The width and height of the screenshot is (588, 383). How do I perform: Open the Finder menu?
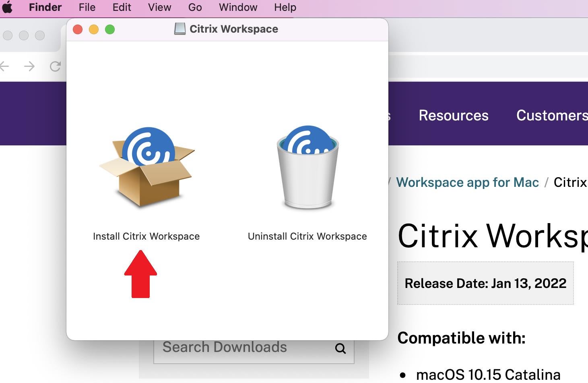click(x=45, y=7)
